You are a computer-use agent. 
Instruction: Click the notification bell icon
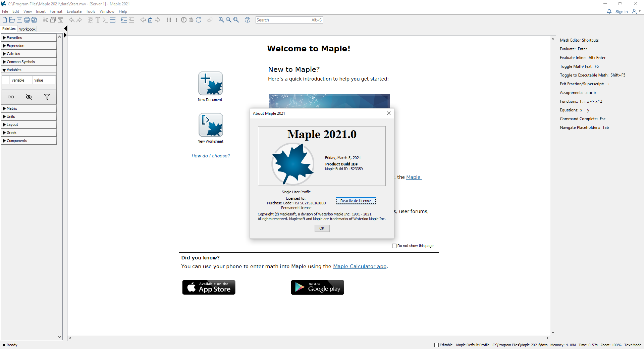click(x=609, y=11)
